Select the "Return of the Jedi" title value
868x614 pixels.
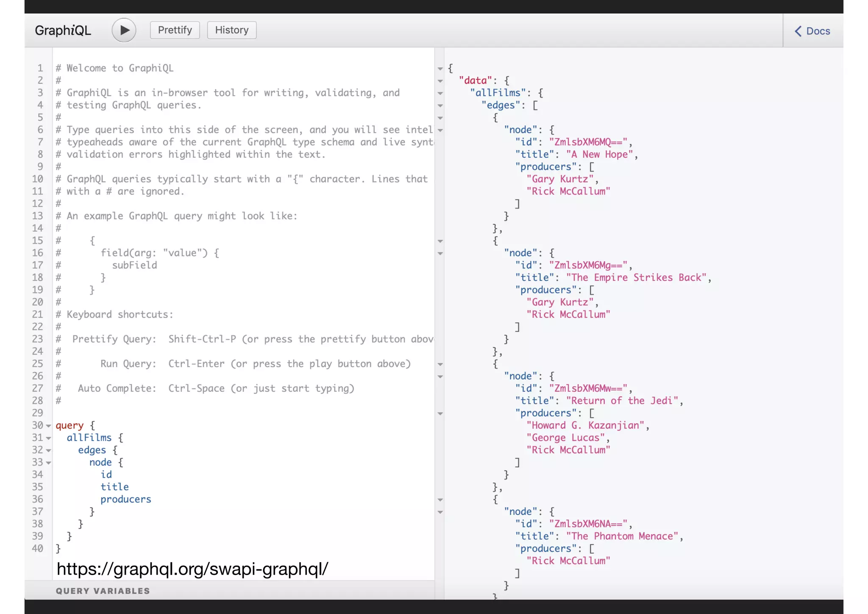[x=622, y=401]
